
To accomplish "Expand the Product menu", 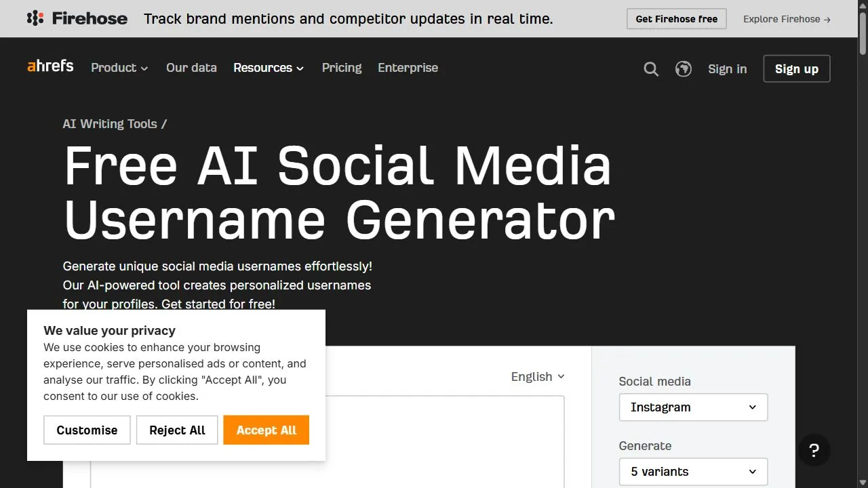I will 119,68.
